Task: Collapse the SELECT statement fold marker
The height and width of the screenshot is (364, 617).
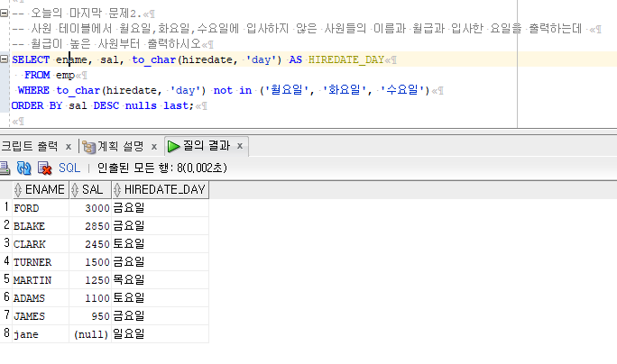Action: (x=4, y=59)
